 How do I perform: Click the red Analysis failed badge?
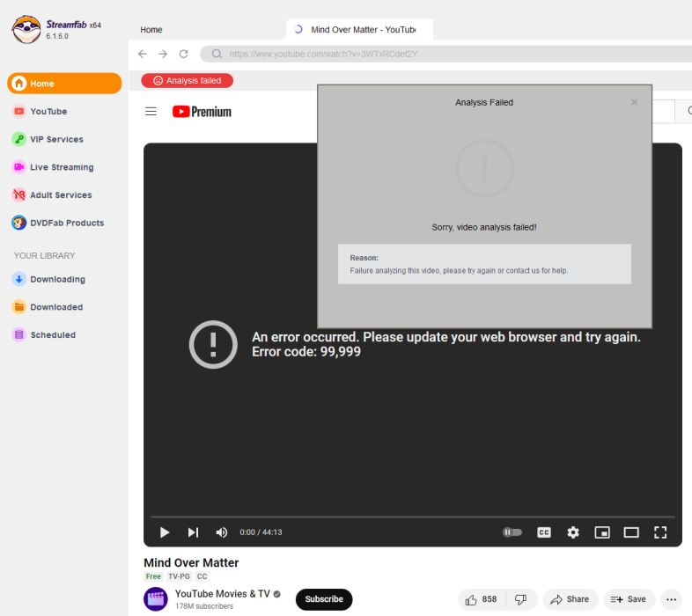click(x=188, y=81)
